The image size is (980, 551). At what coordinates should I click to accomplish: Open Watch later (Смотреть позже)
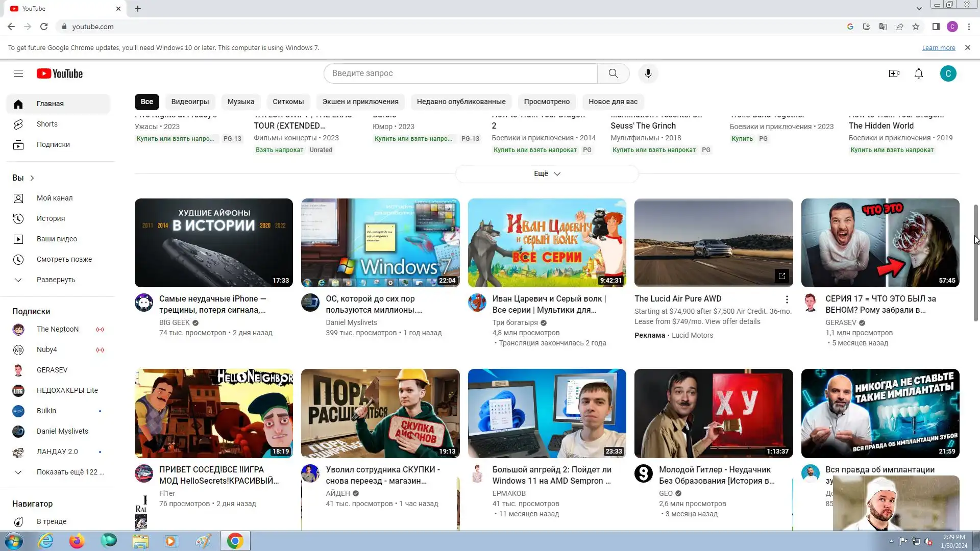click(x=64, y=259)
